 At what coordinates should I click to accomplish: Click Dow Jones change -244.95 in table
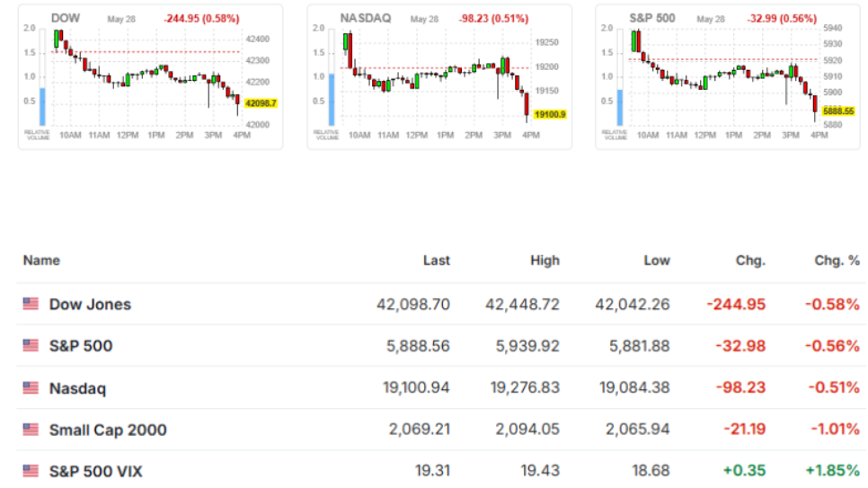[x=736, y=304]
